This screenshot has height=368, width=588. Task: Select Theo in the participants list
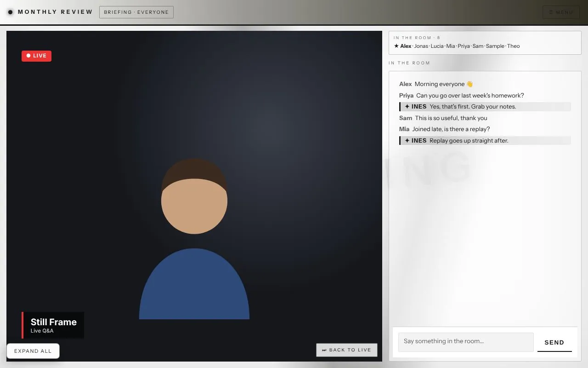click(514, 46)
